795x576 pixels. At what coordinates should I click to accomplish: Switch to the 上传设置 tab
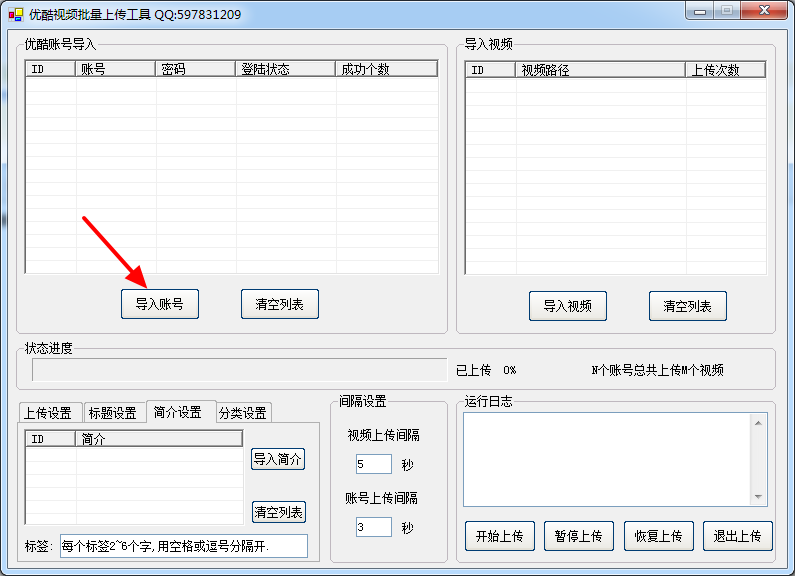pyautogui.click(x=48, y=413)
